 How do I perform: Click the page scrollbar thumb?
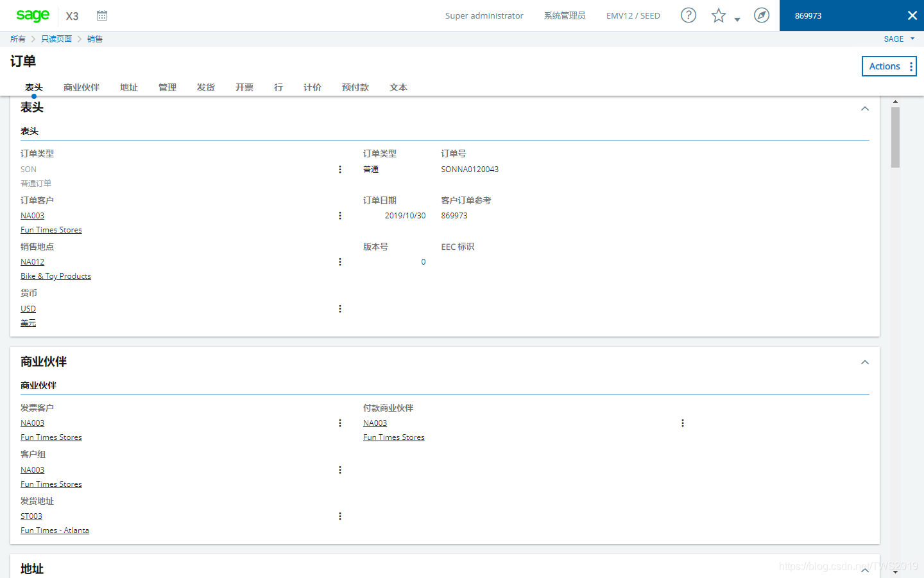pos(895,137)
